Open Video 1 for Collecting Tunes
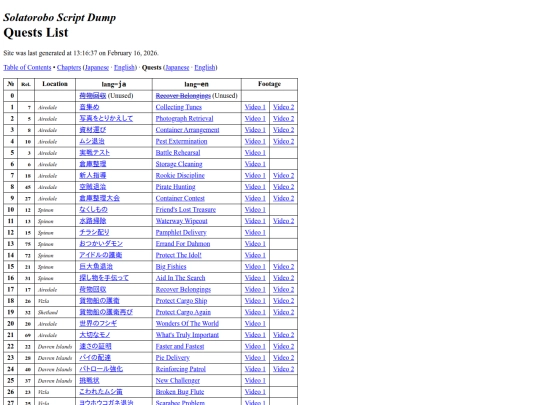 coord(255,107)
